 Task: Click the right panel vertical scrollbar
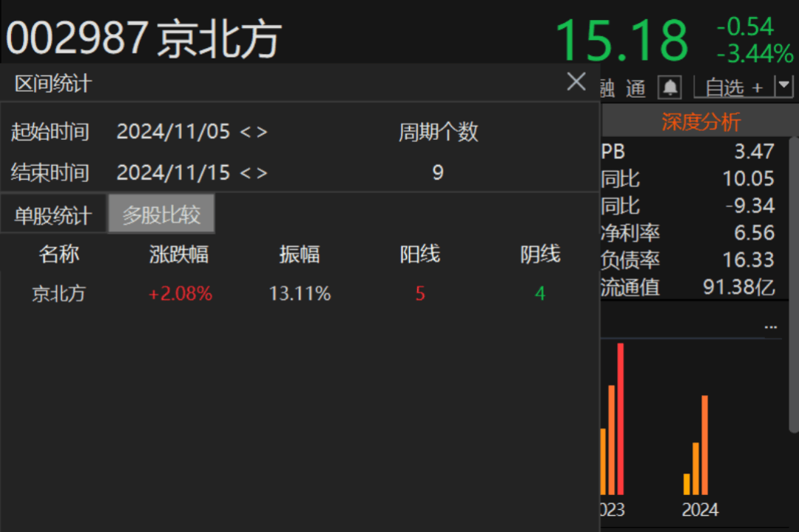[794, 284]
